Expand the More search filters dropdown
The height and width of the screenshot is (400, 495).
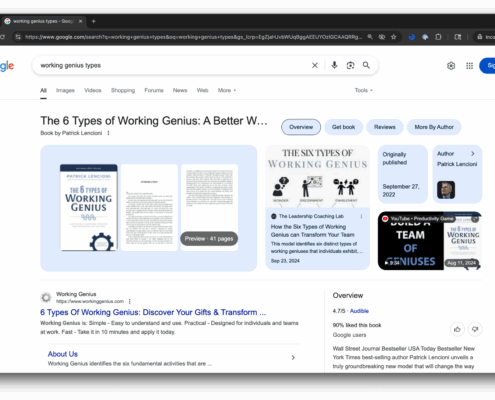click(x=227, y=90)
